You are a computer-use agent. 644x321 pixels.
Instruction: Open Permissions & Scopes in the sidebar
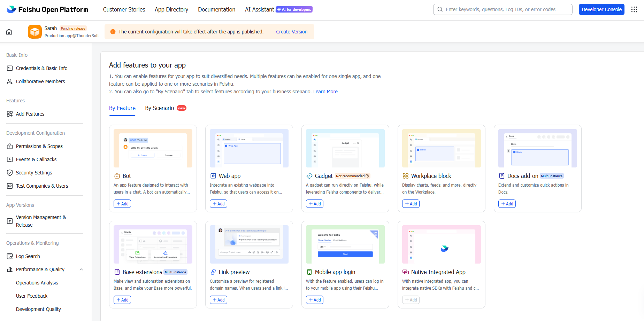click(39, 146)
